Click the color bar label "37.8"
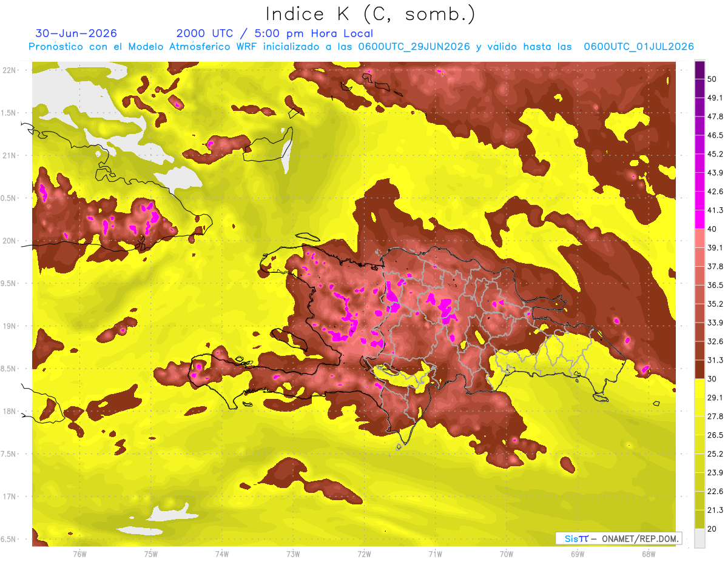728x562 pixels. tap(715, 266)
